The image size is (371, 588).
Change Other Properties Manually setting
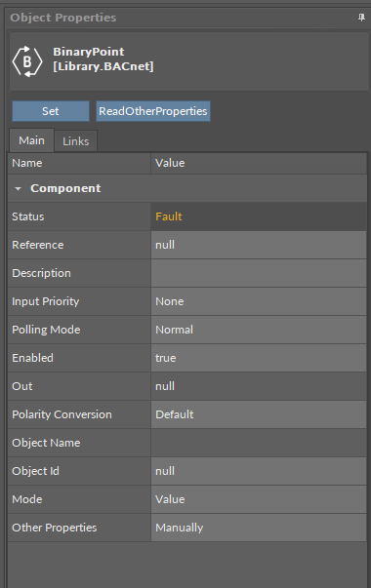pos(259,528)
